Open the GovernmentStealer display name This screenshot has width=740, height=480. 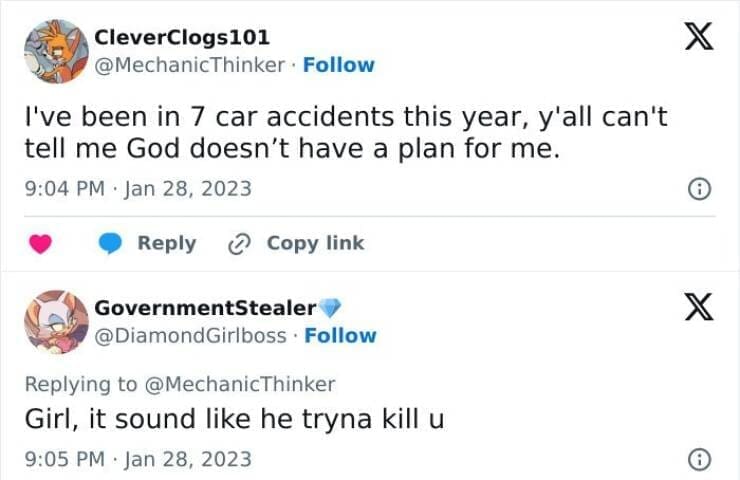tap(205, 308)
